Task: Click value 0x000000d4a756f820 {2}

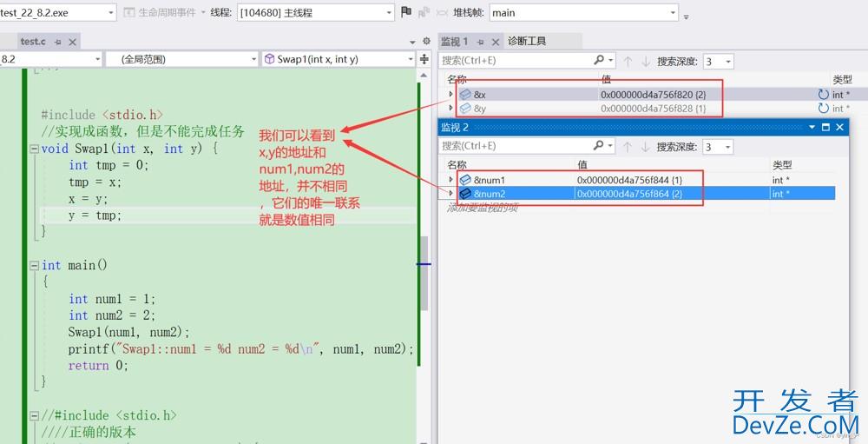Action: click(654, 95)
